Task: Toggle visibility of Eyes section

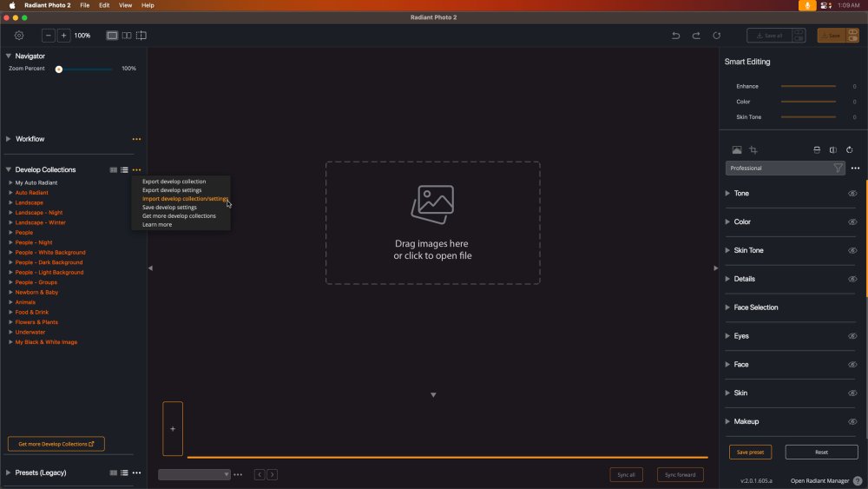Action: [852, 336]
